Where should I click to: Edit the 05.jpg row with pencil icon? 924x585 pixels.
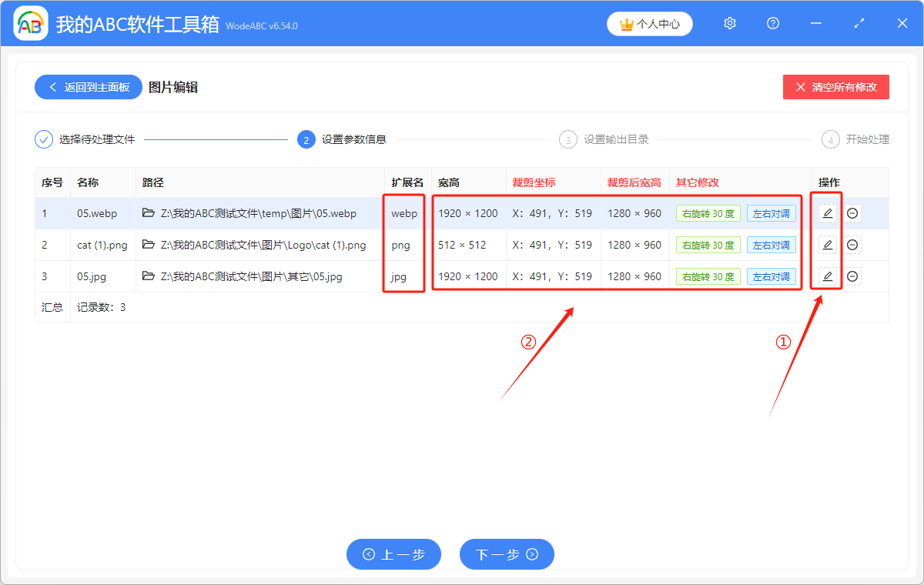[x=828, y=276]
